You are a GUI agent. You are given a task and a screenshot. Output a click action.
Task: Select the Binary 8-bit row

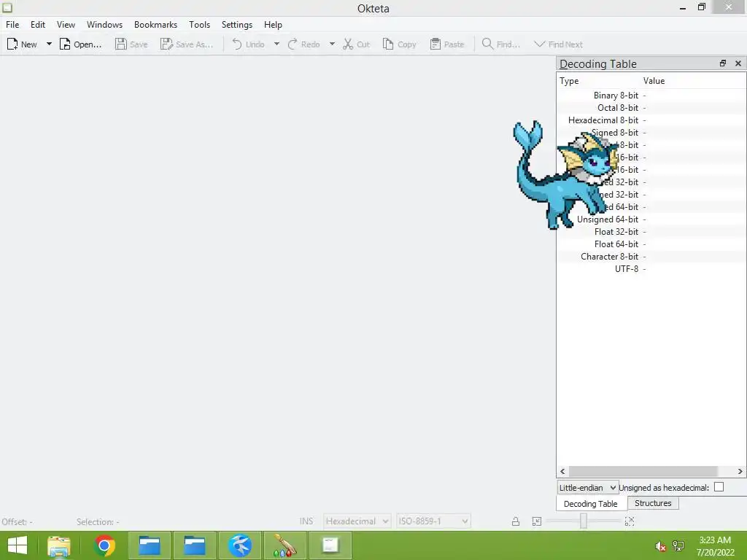tap(651, 96)
